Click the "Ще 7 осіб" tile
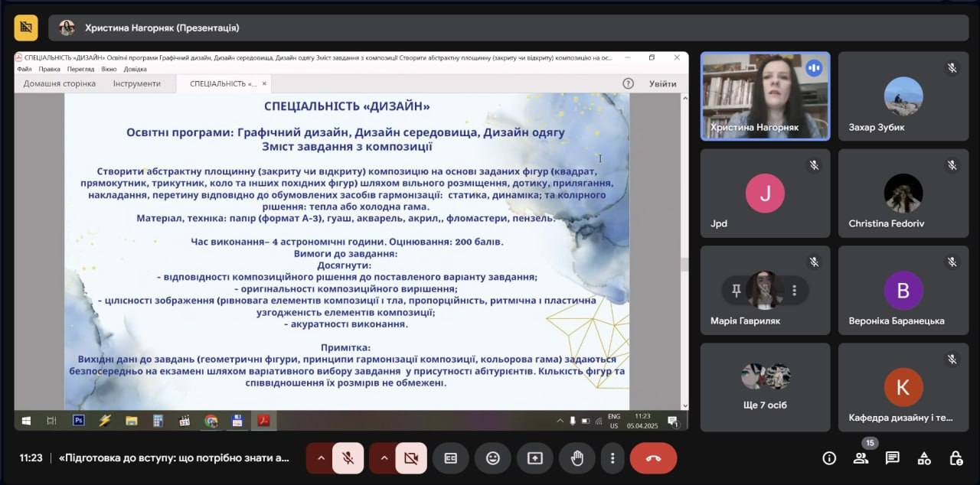 pyautogui.click(x=765, y=387)
